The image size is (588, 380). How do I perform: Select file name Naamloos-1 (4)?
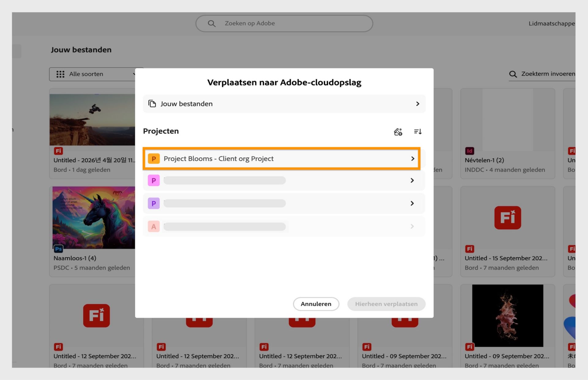point(75,258)
